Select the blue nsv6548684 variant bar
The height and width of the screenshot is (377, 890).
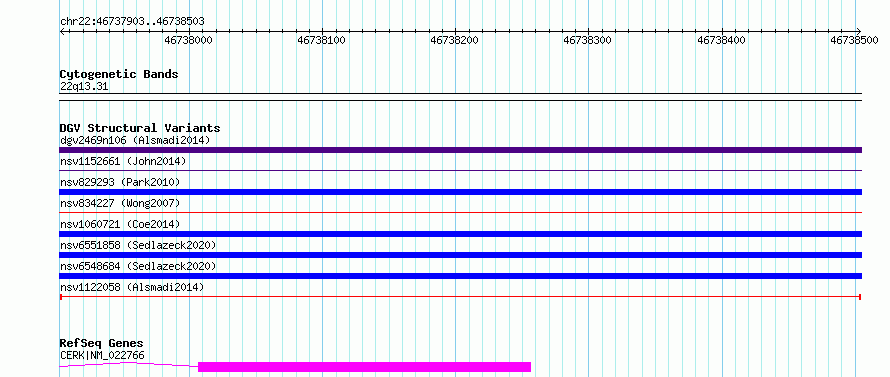pos(460,276)
